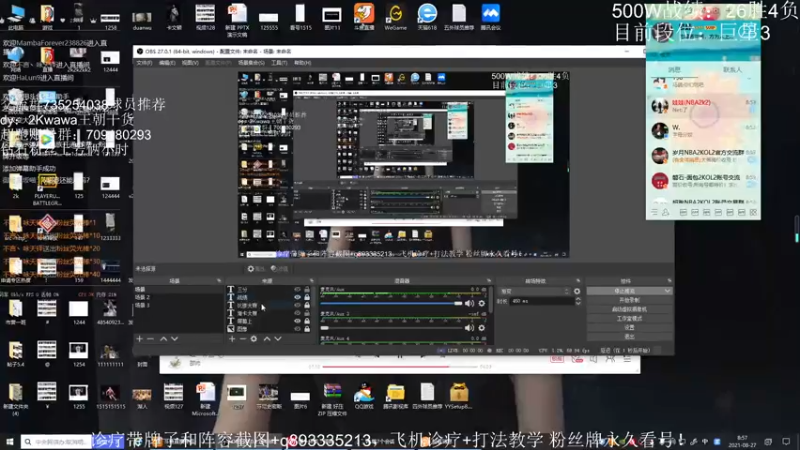
Task: Open the 场景集合(S) menu in OBS
Action: 251,63
